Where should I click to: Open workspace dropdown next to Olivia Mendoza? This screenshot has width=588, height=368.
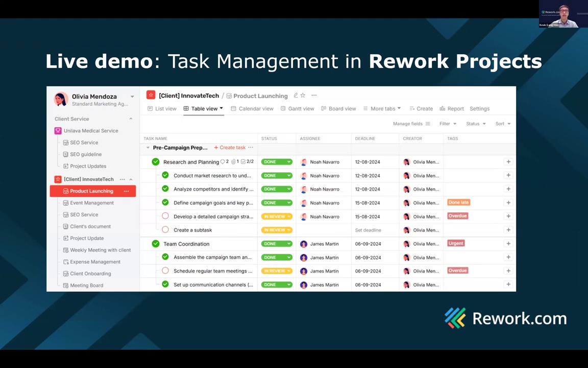132,97
